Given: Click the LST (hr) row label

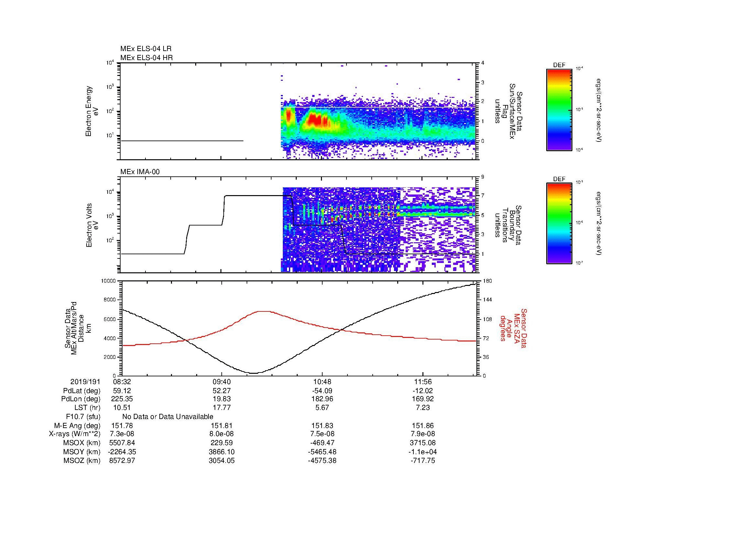Looking at the screenshot, I should coord(87,408).
